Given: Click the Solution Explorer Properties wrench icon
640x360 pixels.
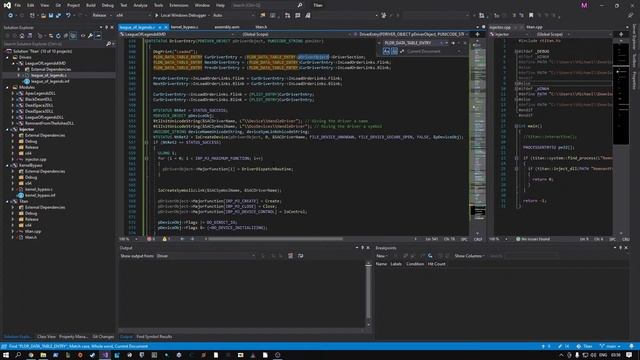Looking at the screenshot, I should tap(90, 36).
